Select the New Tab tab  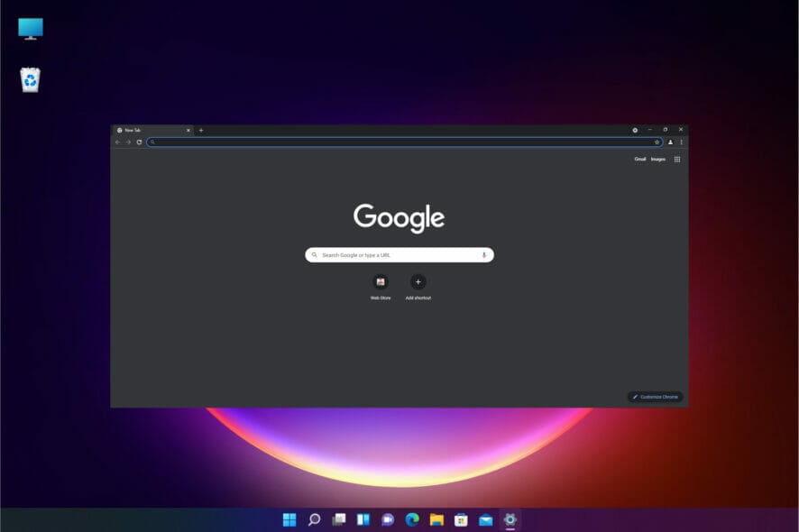click(x=152, y=131)
